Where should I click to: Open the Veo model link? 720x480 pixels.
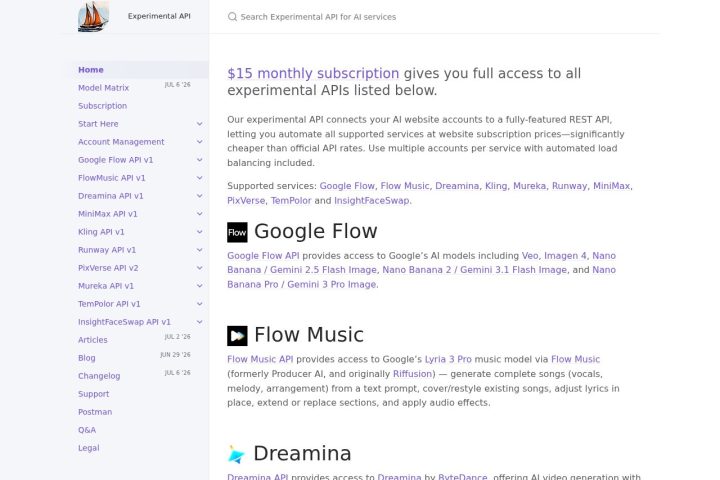pyautogui.click(x=530, y=256)
